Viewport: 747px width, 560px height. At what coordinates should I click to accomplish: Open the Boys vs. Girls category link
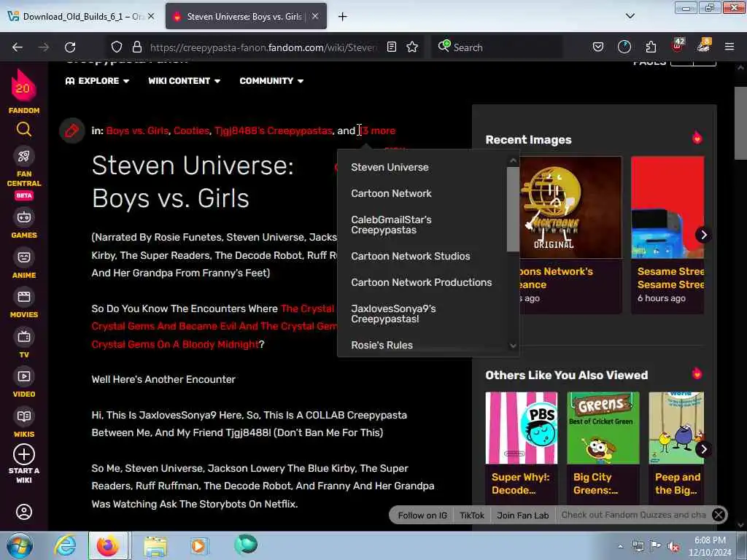coord(137,131)
